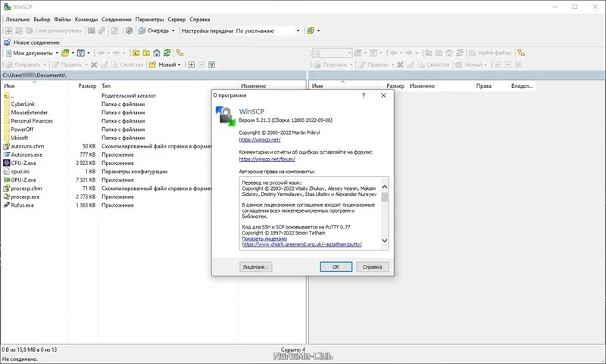Open the 'Команды' menu
This screenshot has height=364, width=606.
tap(86, 20)
